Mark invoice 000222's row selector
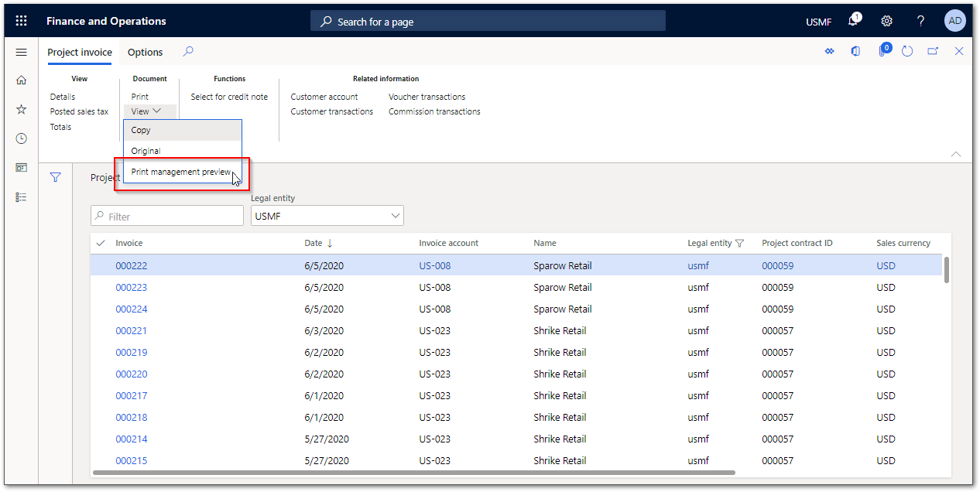 coord(100,265)
